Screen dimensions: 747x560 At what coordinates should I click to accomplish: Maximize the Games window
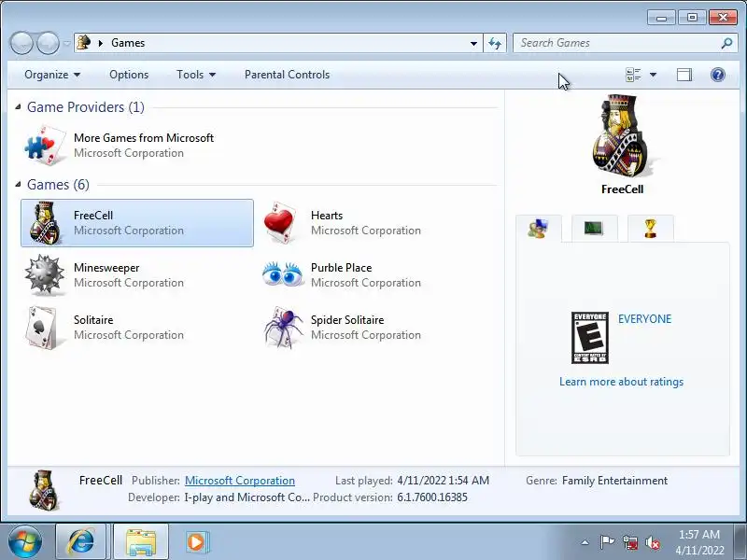692,18
